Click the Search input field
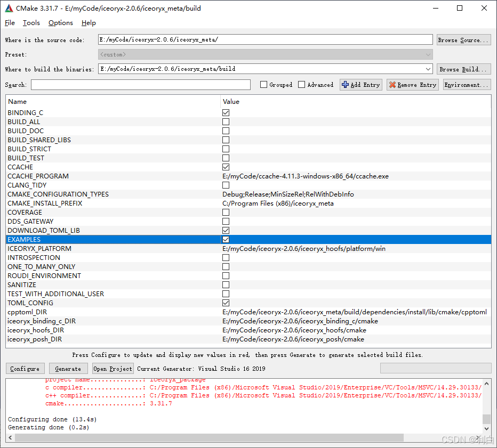 pyautogui.click(x=141, y=85)
